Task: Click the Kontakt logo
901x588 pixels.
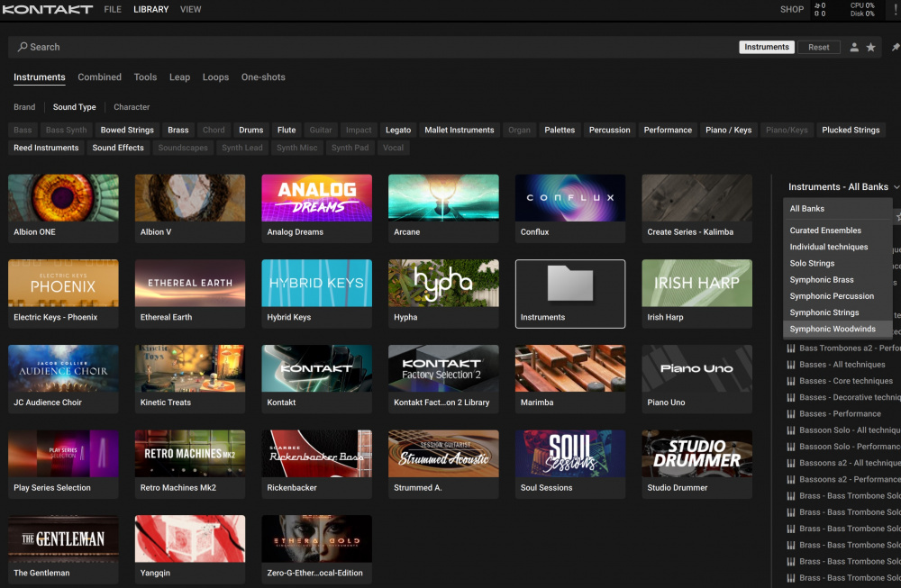Action: click(x=47, y=9)
